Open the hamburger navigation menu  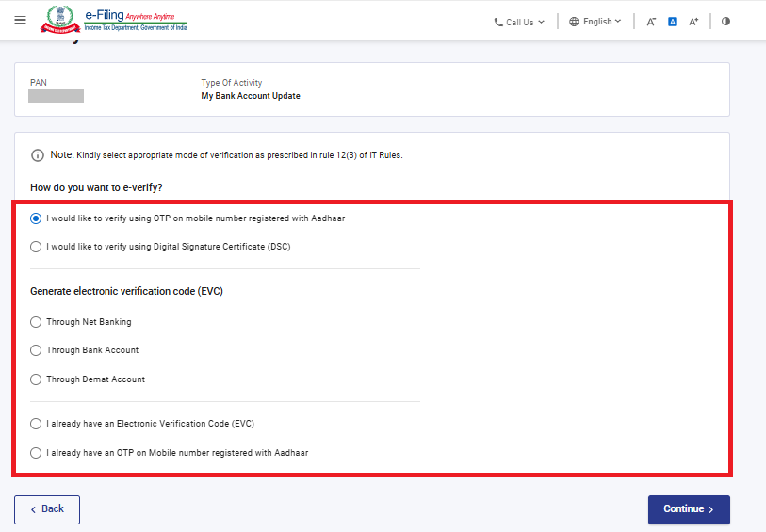(x=21, y=21)
